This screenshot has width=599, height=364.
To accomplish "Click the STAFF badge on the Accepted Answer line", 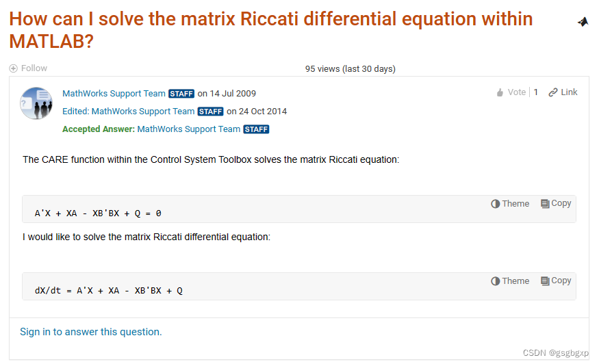I will pyautogui.click(x=256, y=129).
